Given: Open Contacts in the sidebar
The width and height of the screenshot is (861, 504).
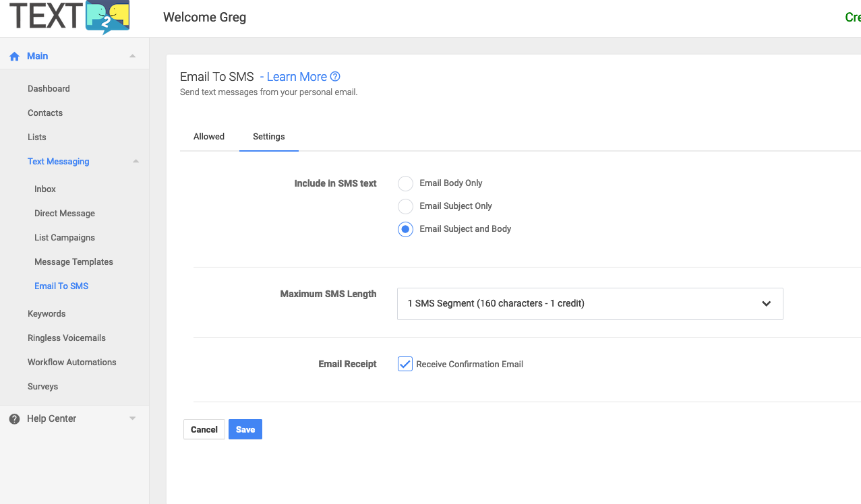Looking at the screenshot, I should pos(45,113).
